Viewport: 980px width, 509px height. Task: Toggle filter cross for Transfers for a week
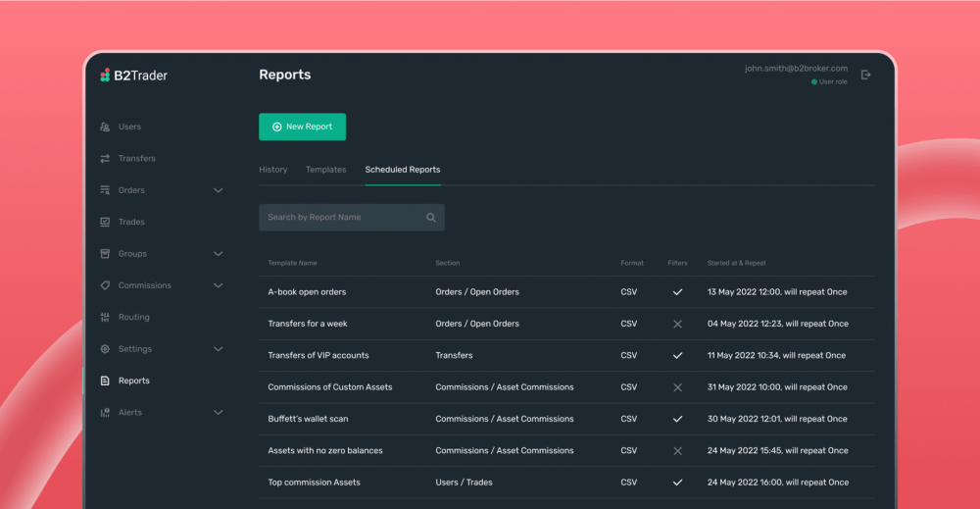[x=677, y=324]
